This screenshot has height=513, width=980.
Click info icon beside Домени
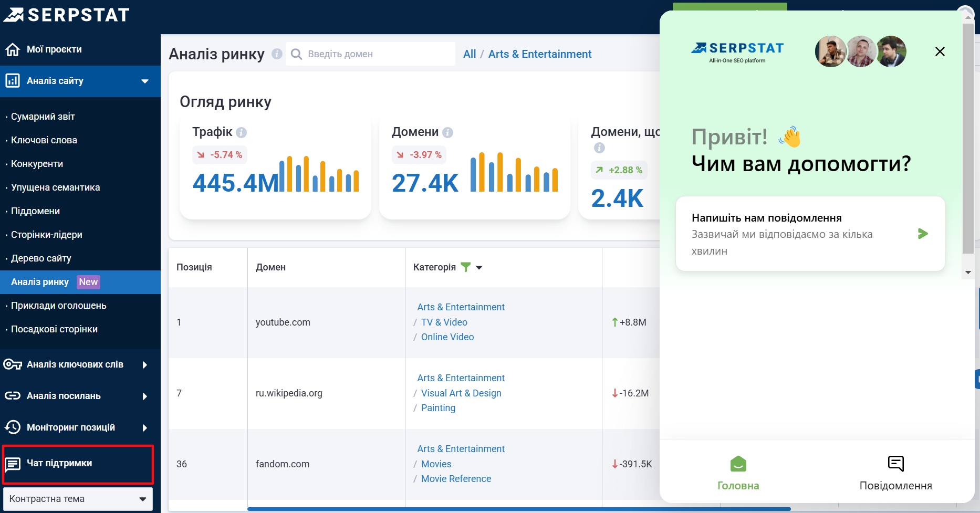coord(447,132)
